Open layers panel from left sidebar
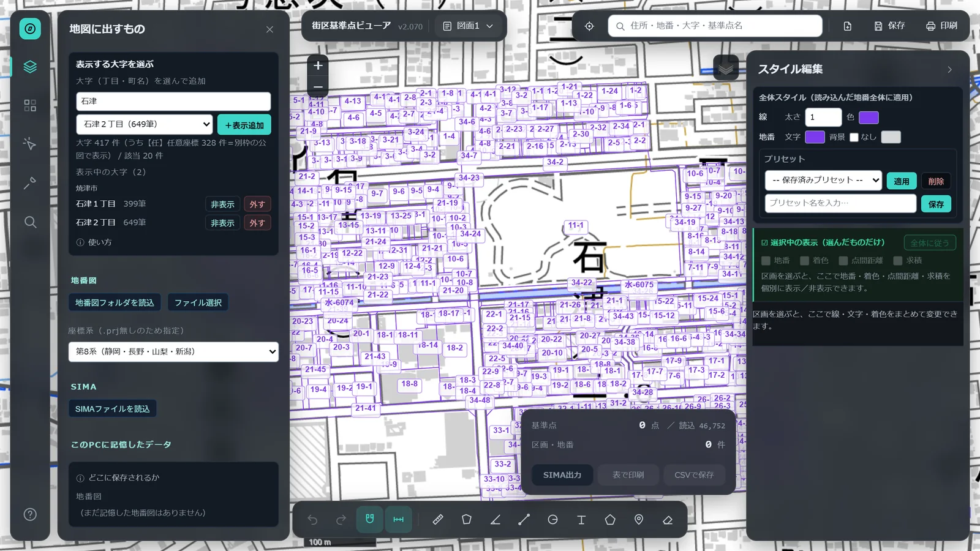The height and width of the screenshot is (551, 980). (x=30, y=67)
